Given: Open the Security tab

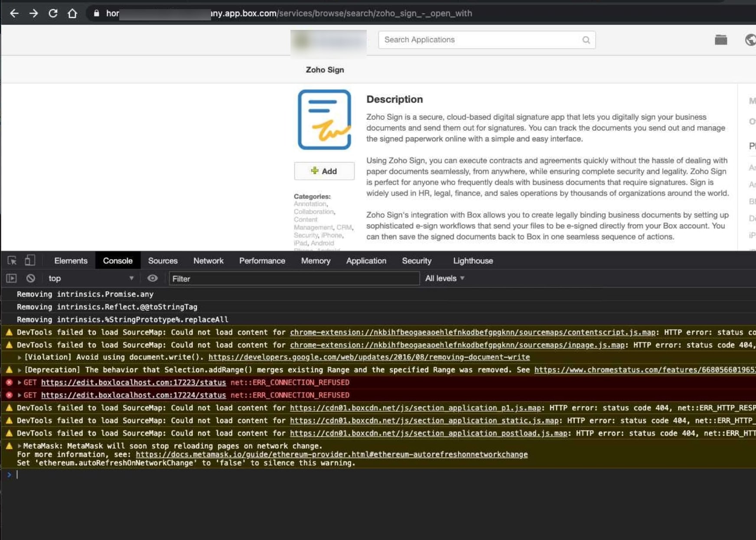Looking at the screenshot, I should 416,260.
